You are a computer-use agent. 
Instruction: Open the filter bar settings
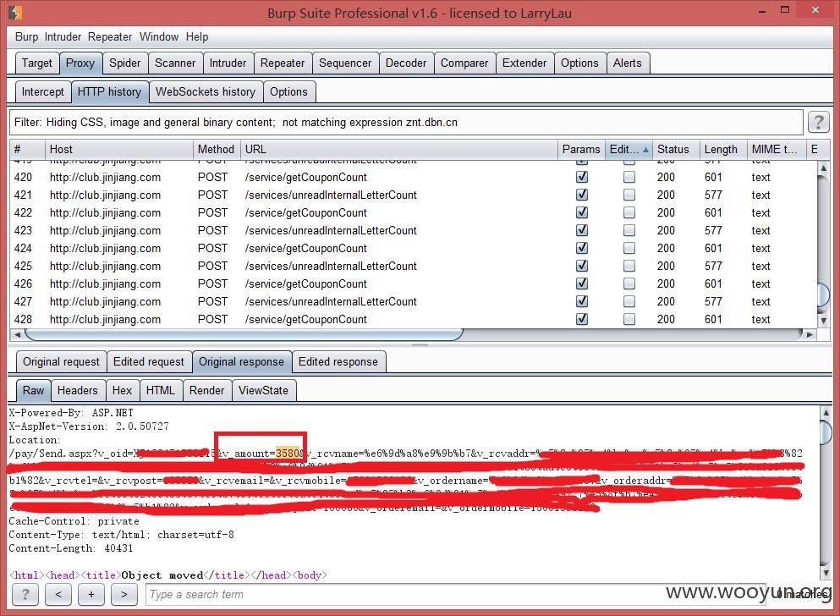click(x=406, y=123)
